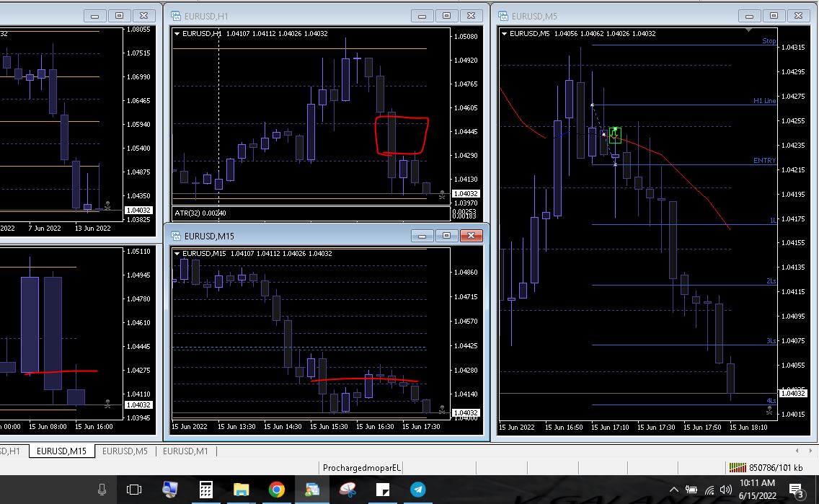Viewport: 819px width, 504px height.
Task: Open the EURUSD,H1 chart dropdown triangle
Action: 177,33
